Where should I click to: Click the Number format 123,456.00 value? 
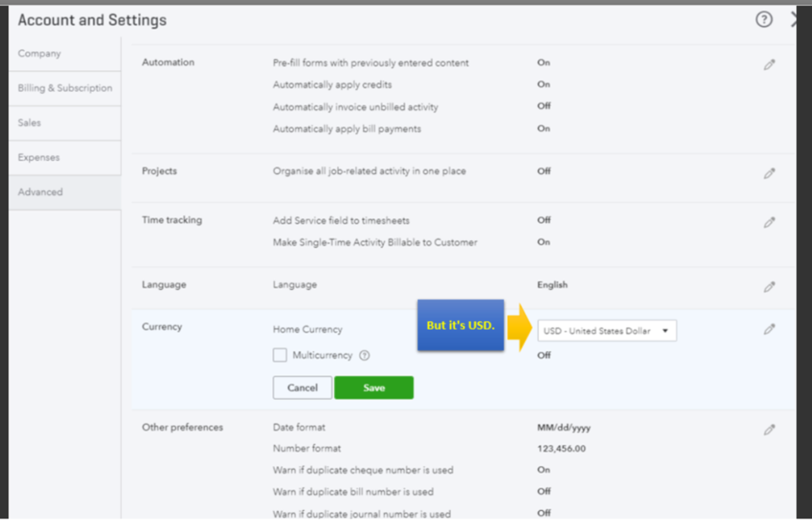pyautogui.click(x=561, y=448)
